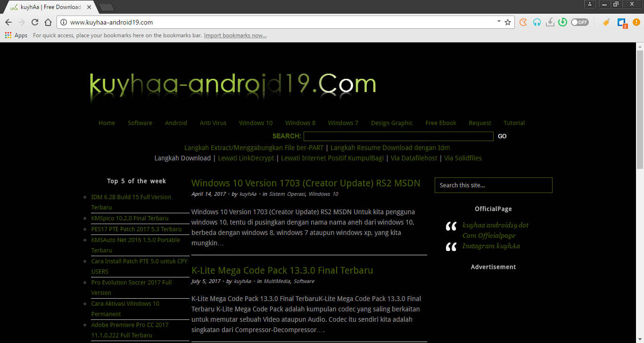This screenshot has height=343, width=644.
Task: Open the Windows 8 menu item
Action: click(300, 123)
